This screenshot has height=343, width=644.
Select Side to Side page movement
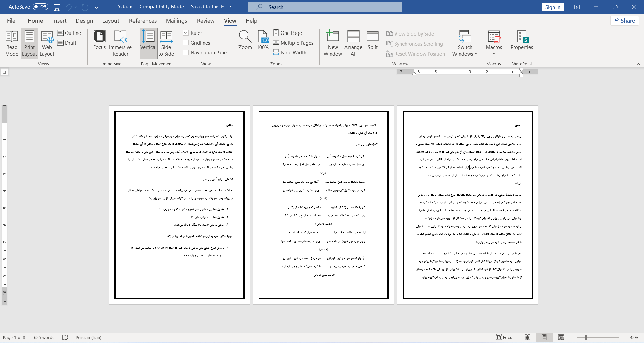[166, 44]
